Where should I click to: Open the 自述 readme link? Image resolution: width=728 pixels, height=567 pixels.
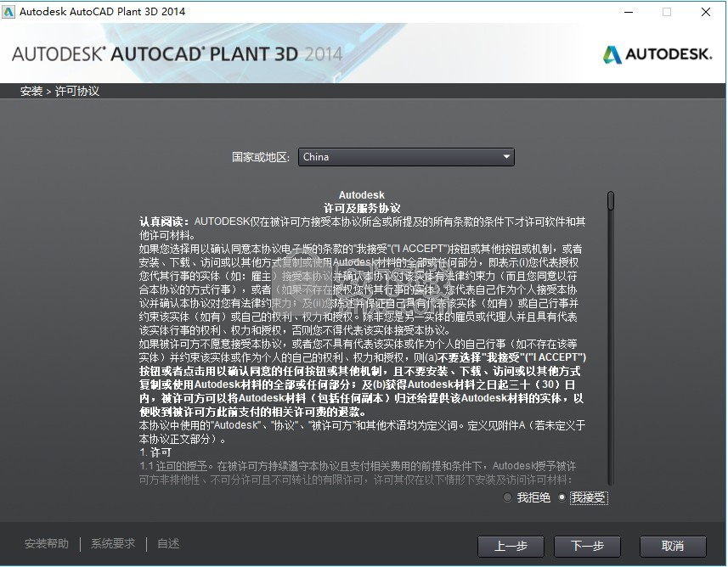(168, 543)
